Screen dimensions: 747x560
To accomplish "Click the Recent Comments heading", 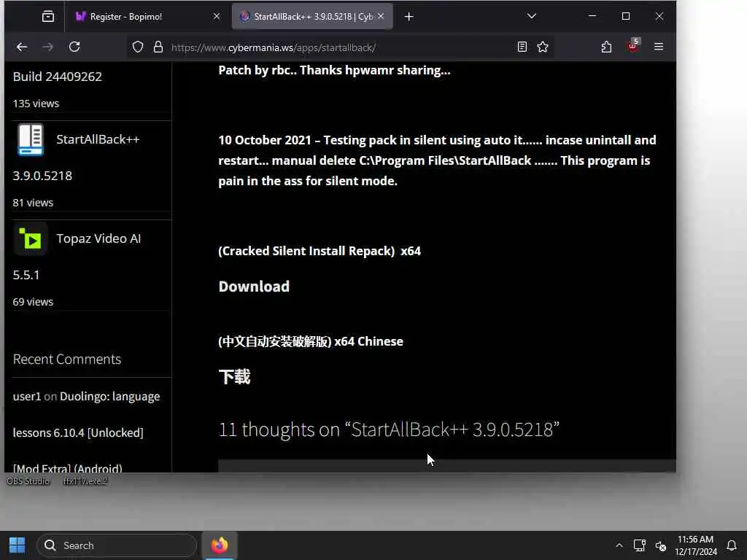I will tap(66, 359).
